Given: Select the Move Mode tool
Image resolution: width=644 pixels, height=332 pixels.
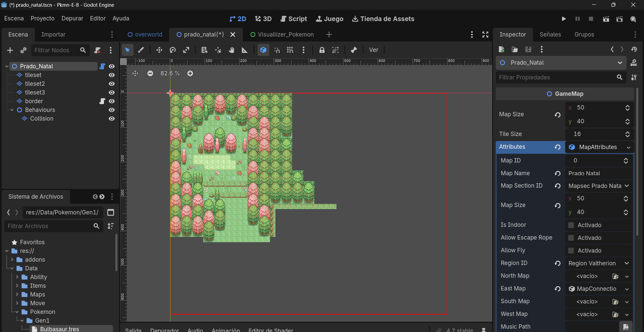Looking at the screenshot, I should (x=159, y=50).
